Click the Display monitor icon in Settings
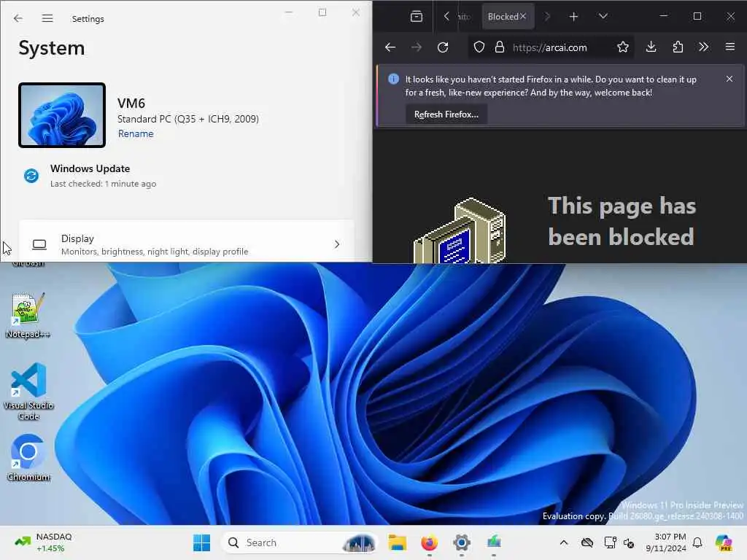 (x=39, y=245)
